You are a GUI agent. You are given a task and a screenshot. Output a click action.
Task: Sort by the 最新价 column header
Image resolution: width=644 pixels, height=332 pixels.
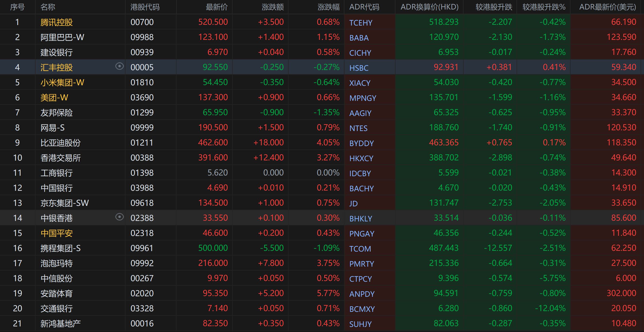click(x=217, y=7)
